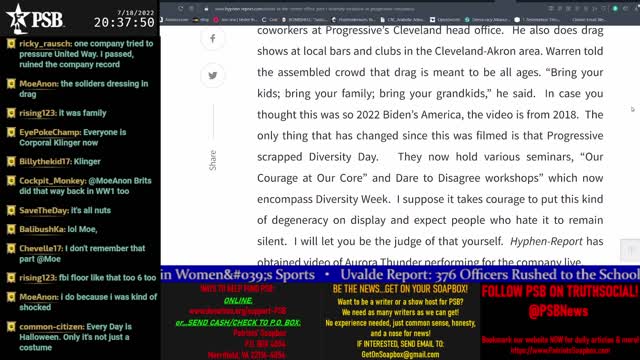This screenshot has width=640, height=360.
Task: Click badge icon beside common-citizen
Action: pyautogui.click(x=11, y=327)
